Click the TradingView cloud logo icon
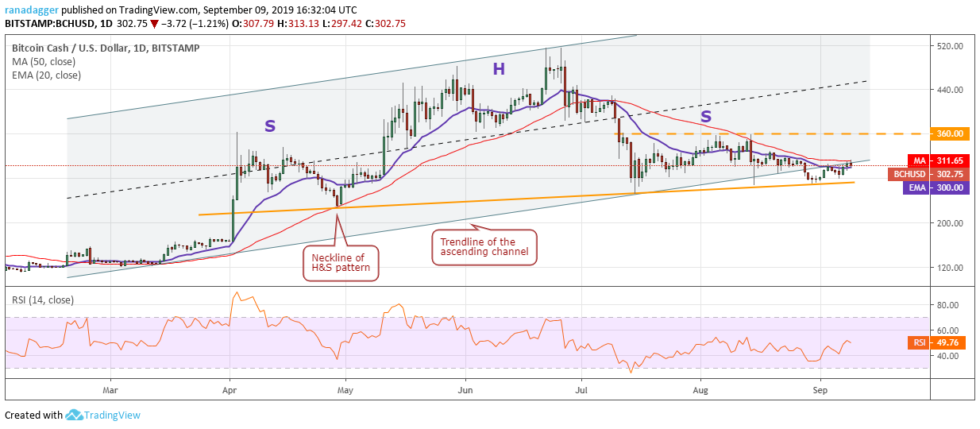The height and width of the screenshot is (429, 980). tap(74, 415)
